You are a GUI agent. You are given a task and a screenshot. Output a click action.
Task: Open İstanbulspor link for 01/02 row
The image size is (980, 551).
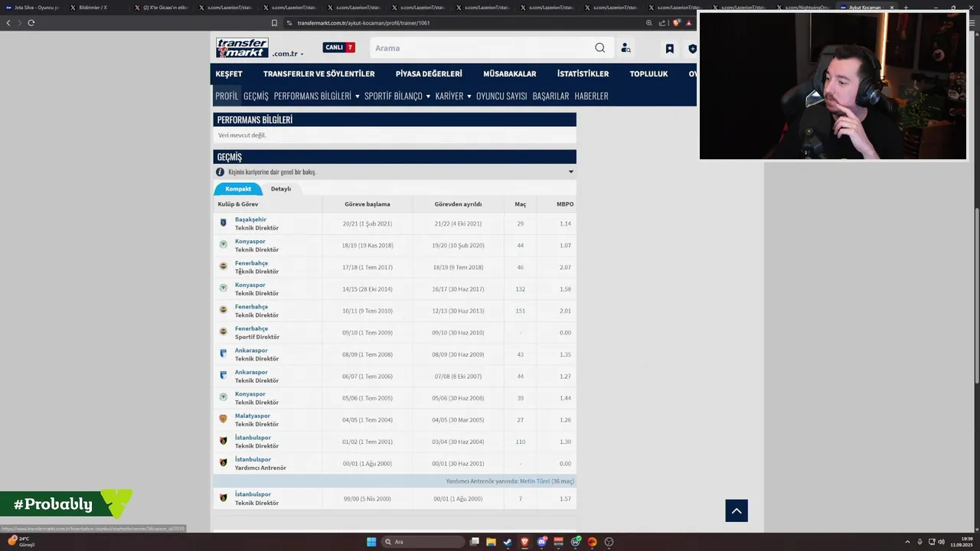(253, 438)
